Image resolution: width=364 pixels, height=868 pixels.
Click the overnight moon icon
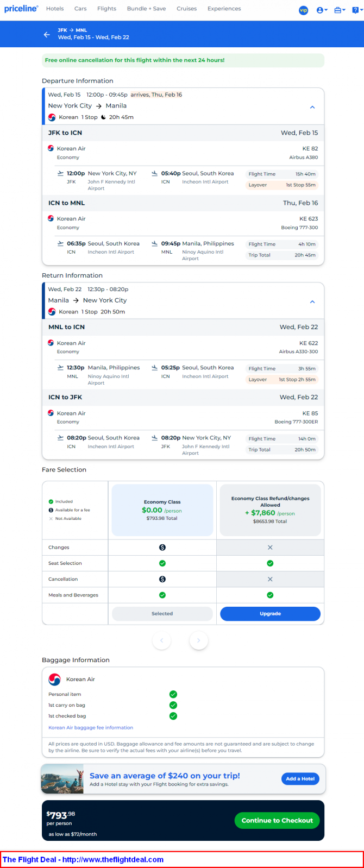pos(103,117)
